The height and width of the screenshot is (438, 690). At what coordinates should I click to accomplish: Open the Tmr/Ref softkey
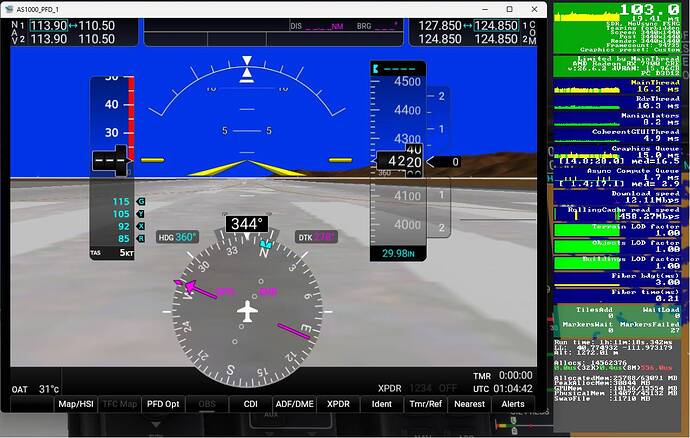tap(426, 404)
